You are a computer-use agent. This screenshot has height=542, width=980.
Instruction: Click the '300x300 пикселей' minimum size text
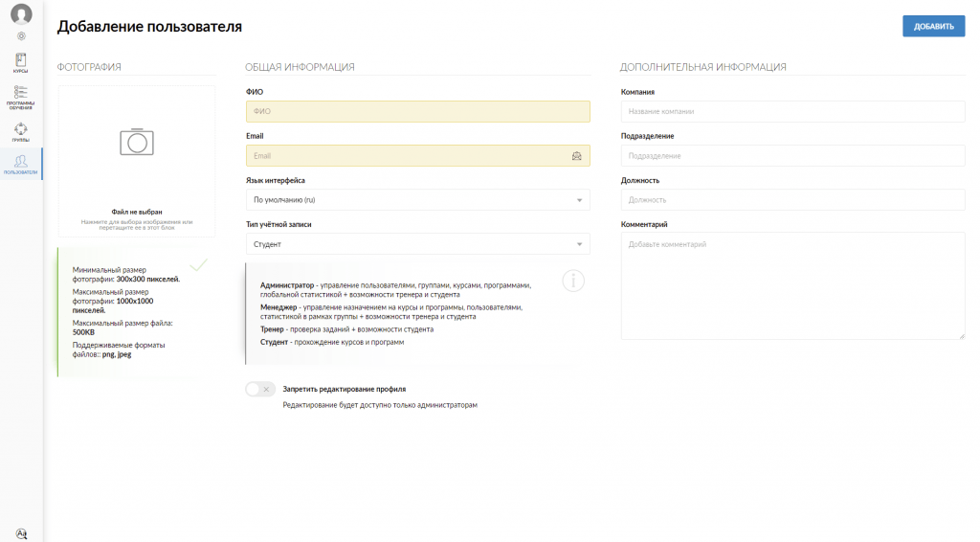click(x=148, y=280)
